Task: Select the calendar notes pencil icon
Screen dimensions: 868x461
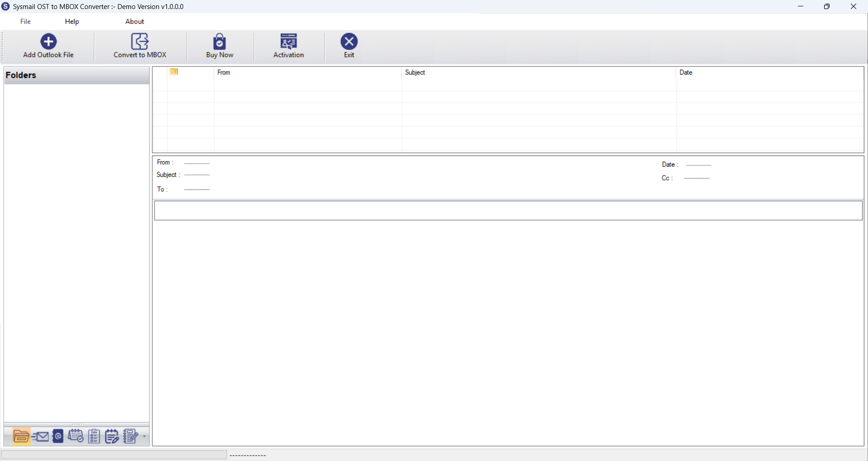Action: tap(112, 437)
